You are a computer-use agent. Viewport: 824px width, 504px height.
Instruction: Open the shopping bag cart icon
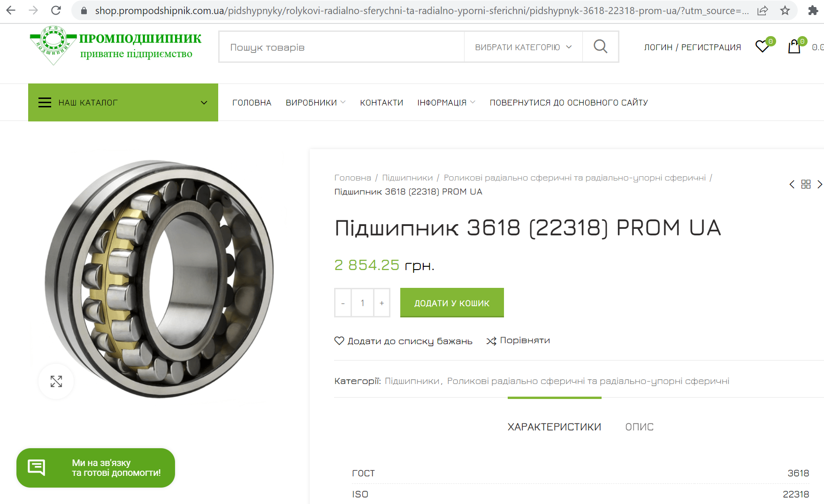pos(794,46)
